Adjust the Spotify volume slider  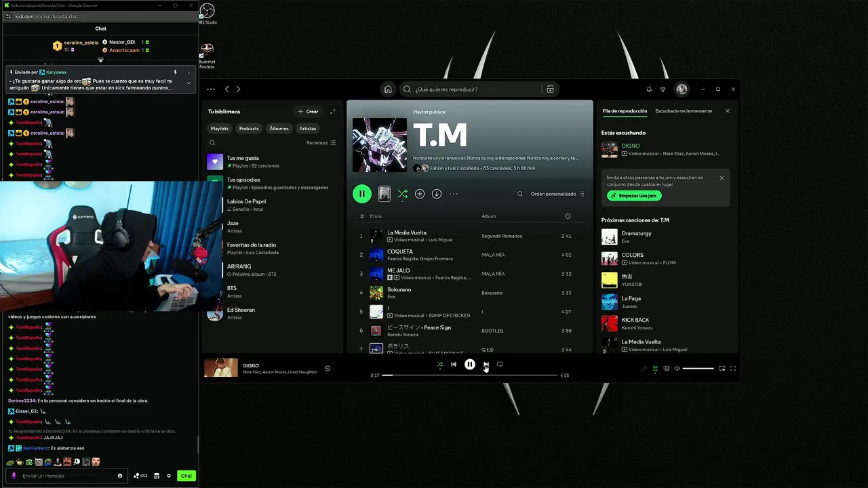(698, 369)
